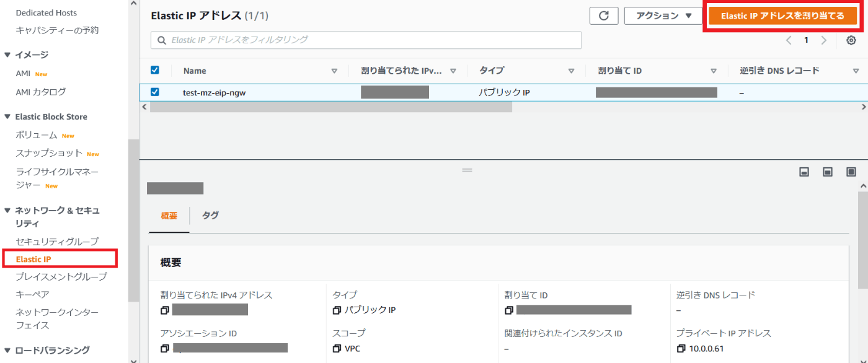This screenshot has width=868, height=363.
Task: Open キーペア in the sidebar
Action: click(32, 294)
